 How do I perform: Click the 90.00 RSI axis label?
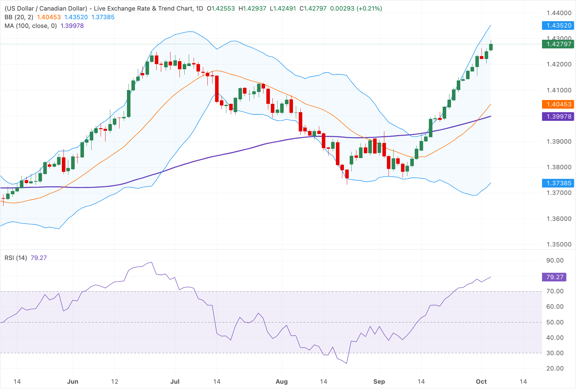555,260
